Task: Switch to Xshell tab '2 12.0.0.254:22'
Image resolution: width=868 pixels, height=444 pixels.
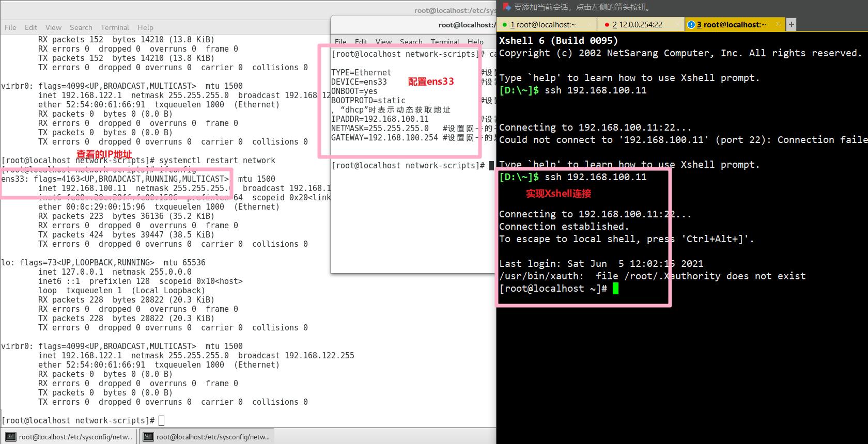Action: coord(641,24)
